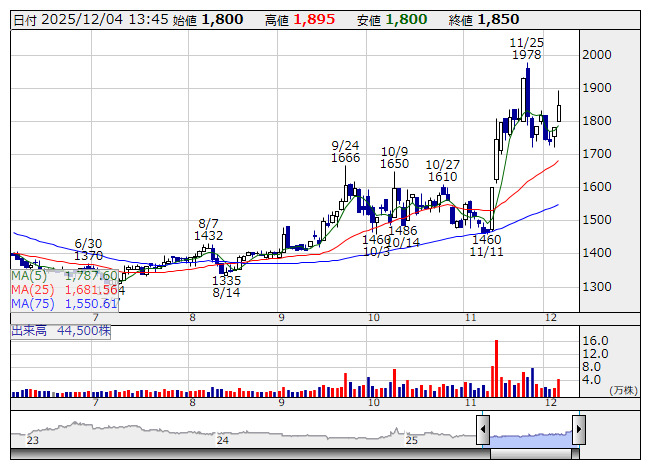Select year 24 in the overview timeline
Viewport: 653px width, 470px height.
pos(223,440)
